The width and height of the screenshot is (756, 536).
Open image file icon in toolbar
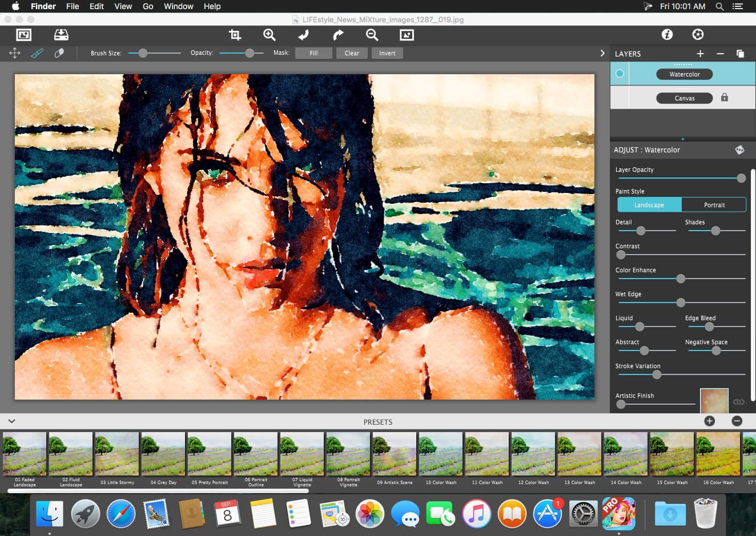click(24, 35)
